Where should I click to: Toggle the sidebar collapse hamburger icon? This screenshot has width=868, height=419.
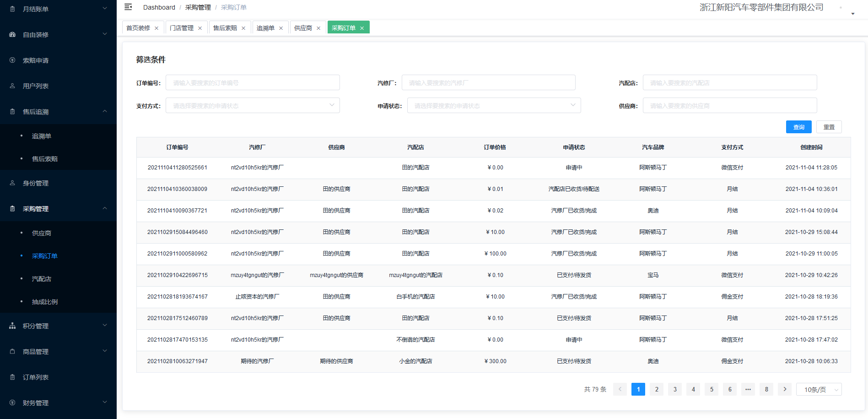coord(128,7)
